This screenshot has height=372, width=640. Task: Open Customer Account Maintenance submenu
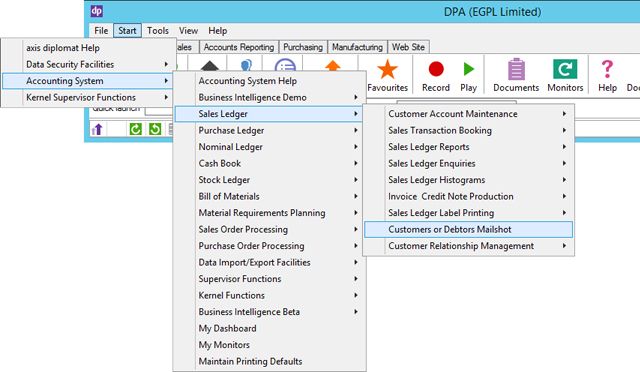(x=469, y=114)
